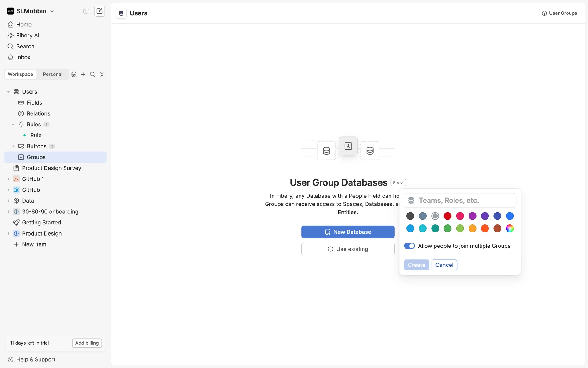Switch to the Personal tab
Screen dimensions: 588x368
tap(52, 74)
